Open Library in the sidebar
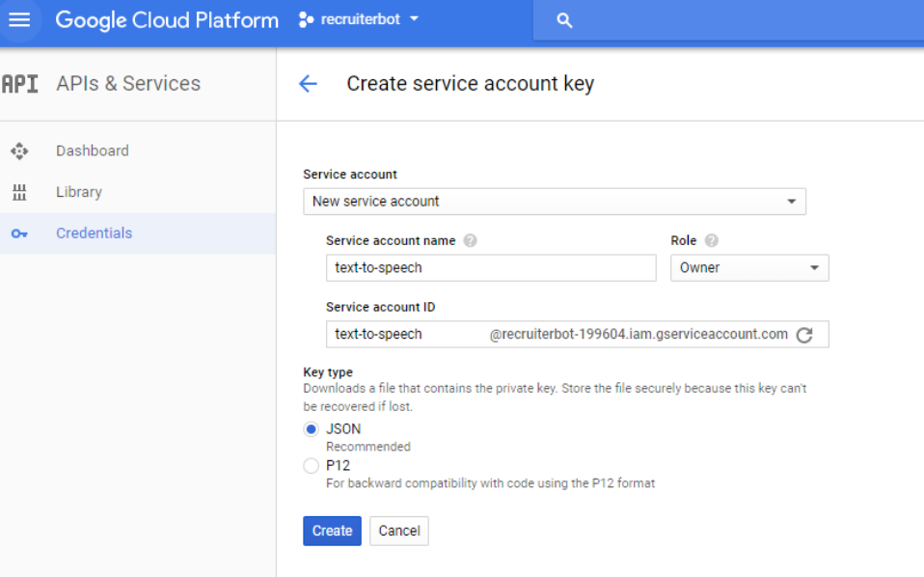924x577 pixels. click(138, 192)
